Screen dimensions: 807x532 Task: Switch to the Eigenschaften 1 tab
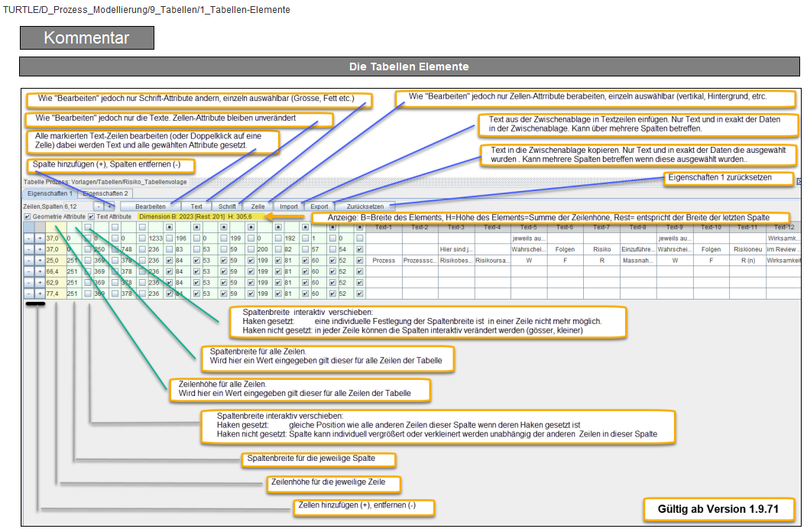click(50, 193)
